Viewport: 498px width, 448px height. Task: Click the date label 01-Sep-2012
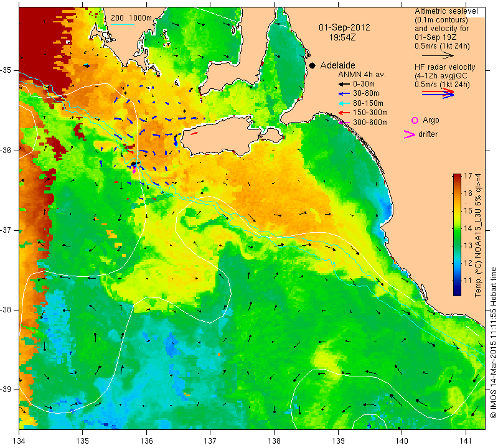point(344,27)
